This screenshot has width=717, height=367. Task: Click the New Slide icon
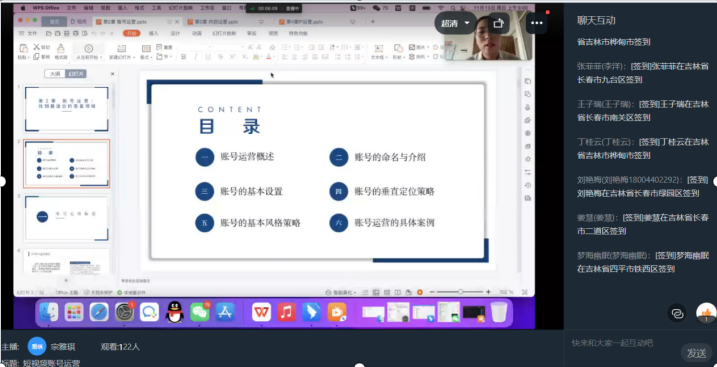click(122, 48)
